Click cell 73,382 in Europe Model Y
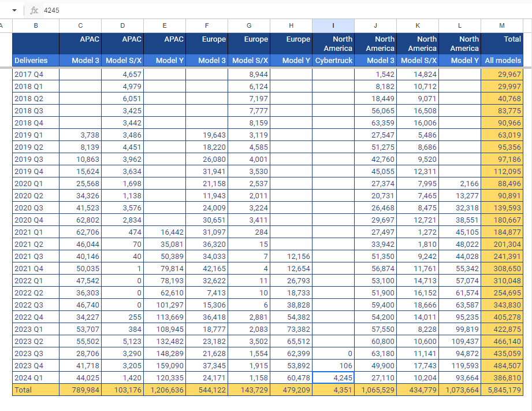The height and width of the screenshot is (411, 532). pos(291,329)
